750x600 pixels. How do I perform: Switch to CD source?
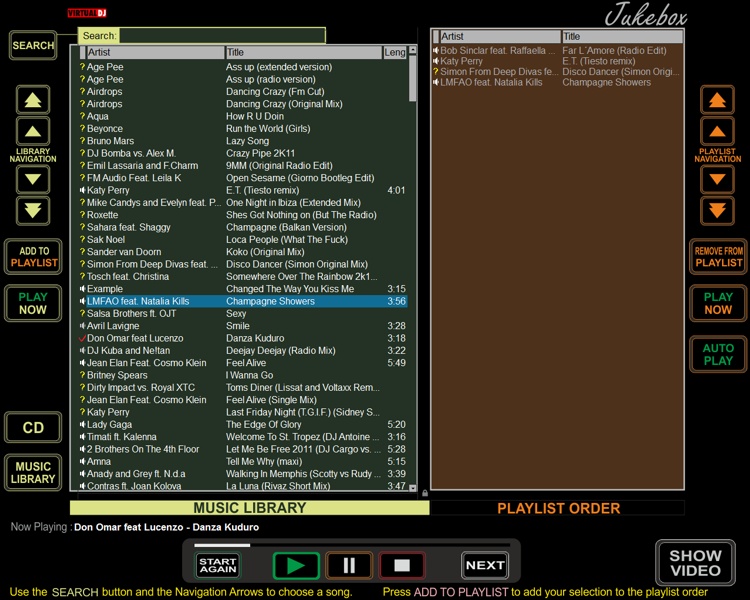pyautogui.click(x=33, y=427)
